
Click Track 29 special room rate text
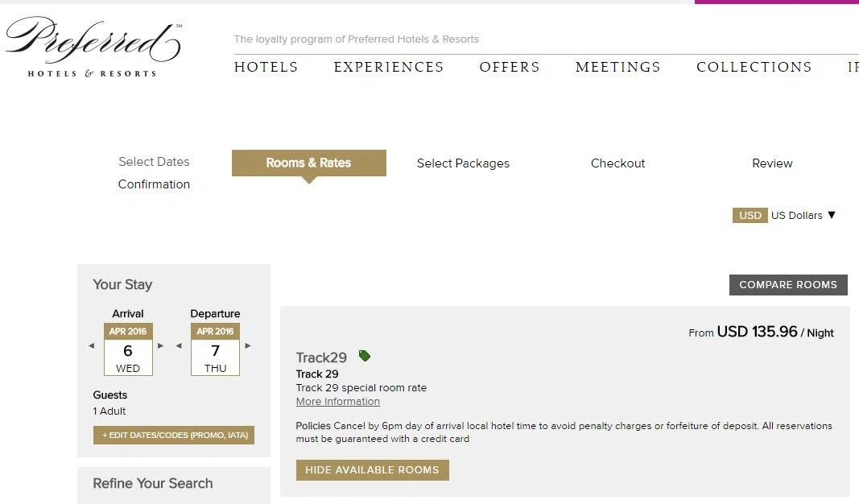click(361, 388)
